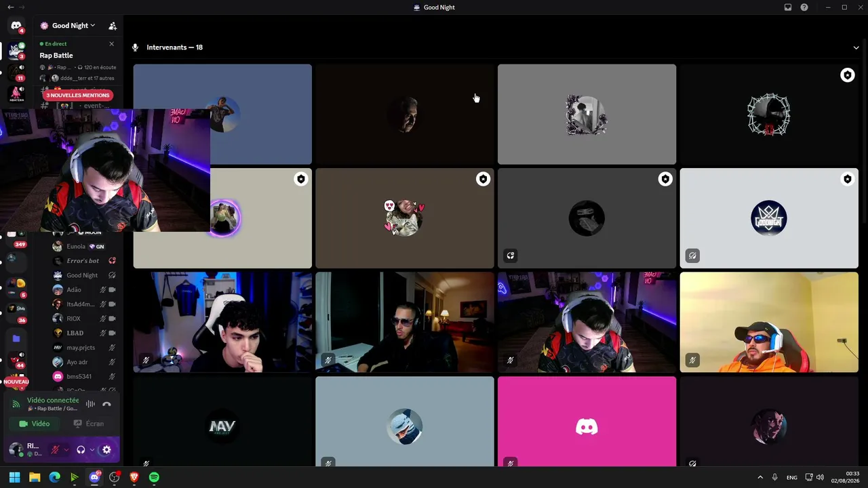
Task: Open the Inbox icon in the title bar
Action: tap(788, 7)
